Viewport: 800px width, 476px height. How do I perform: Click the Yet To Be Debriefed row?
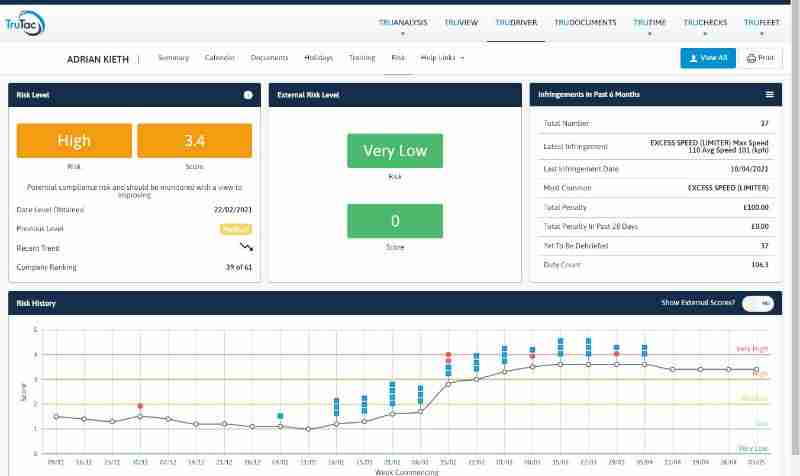[656, 246]
